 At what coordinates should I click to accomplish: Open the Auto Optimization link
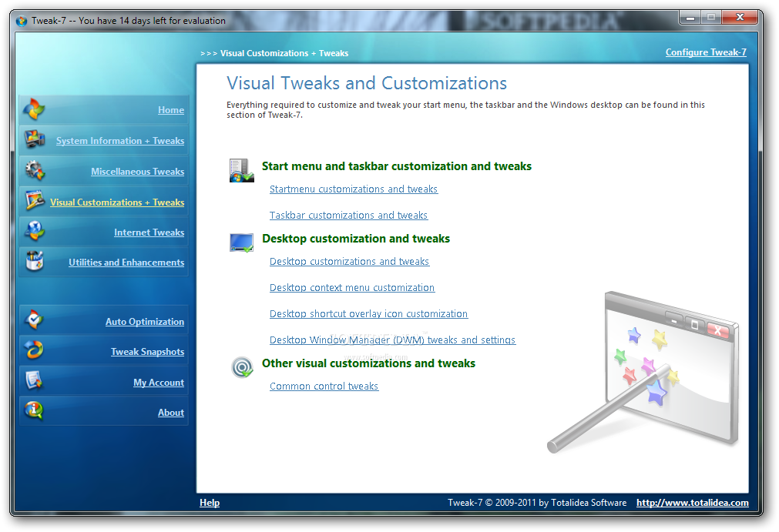[145, 322]
